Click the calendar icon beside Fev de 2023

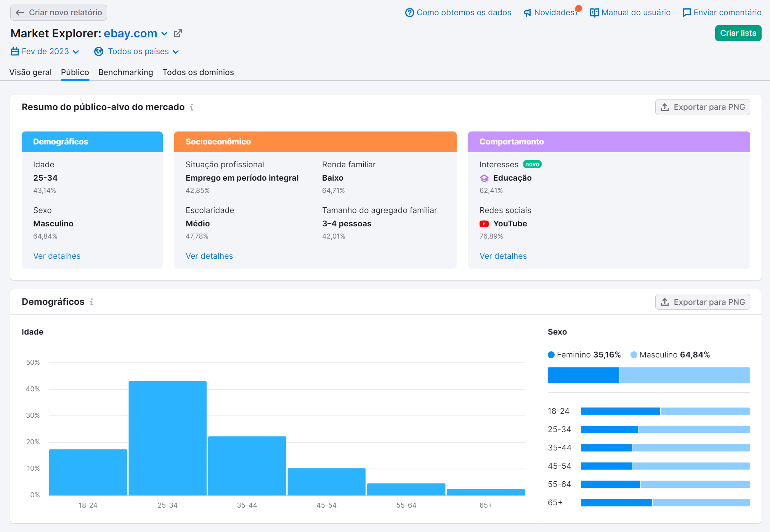coord(14,51)
